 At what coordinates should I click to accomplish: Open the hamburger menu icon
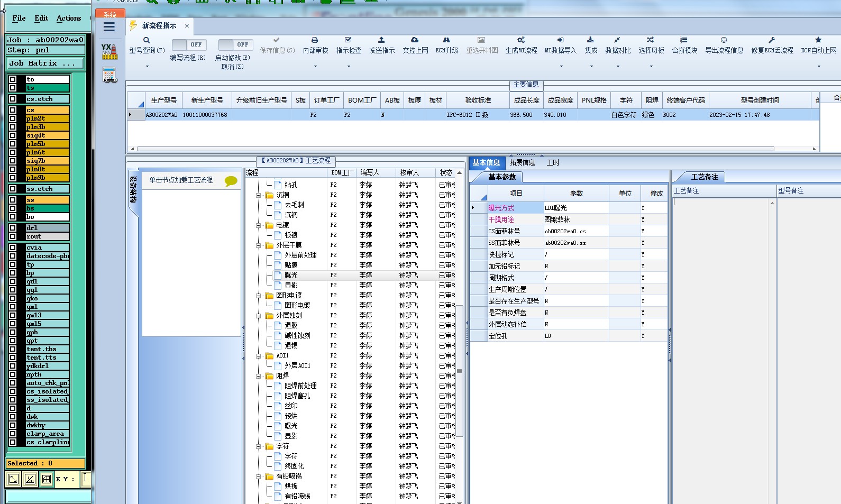point(109,27)
